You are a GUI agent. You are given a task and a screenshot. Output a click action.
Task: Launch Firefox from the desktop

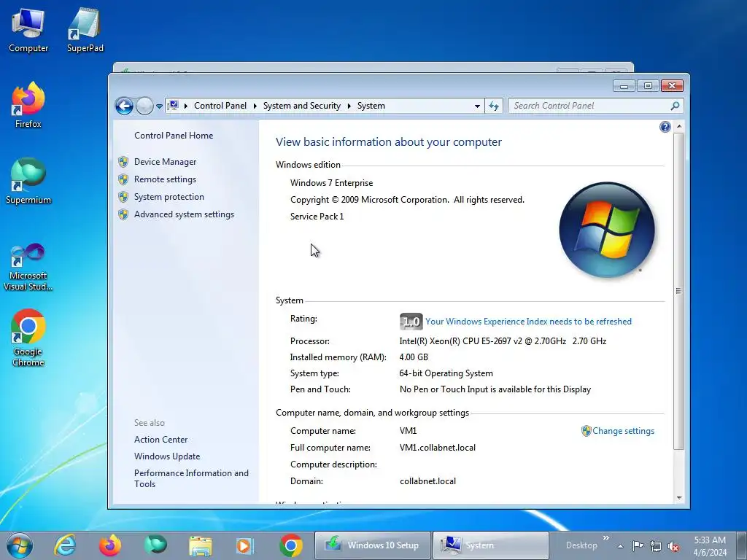tap(28, 105)
